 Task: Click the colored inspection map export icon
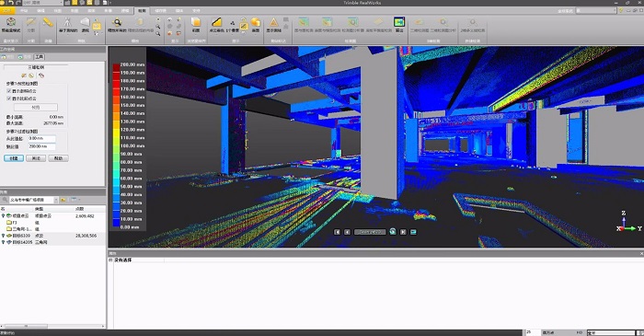[399, 21]
